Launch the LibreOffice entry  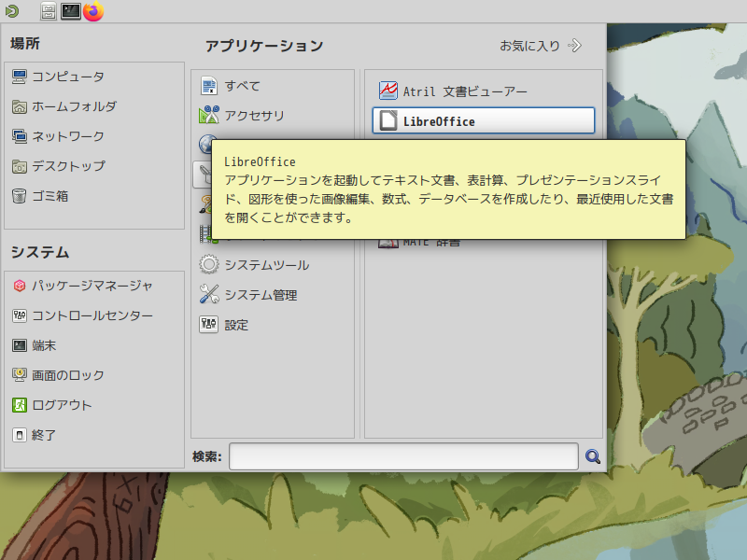[x=483, y=120]
